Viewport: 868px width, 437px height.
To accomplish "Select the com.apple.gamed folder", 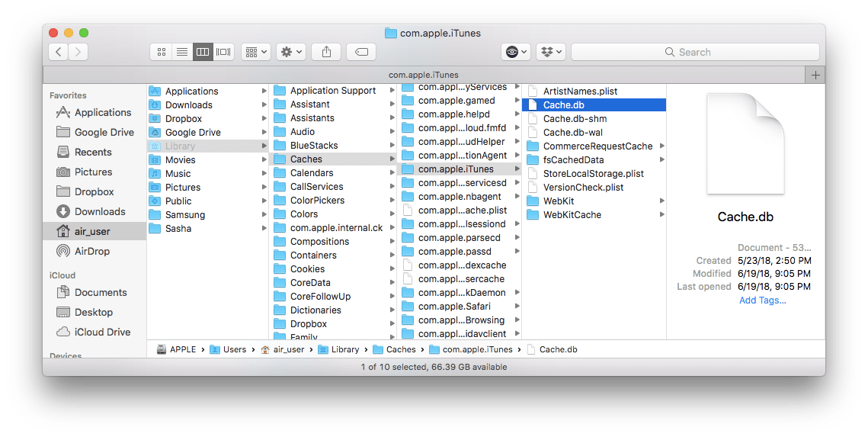I will point(460,101).
